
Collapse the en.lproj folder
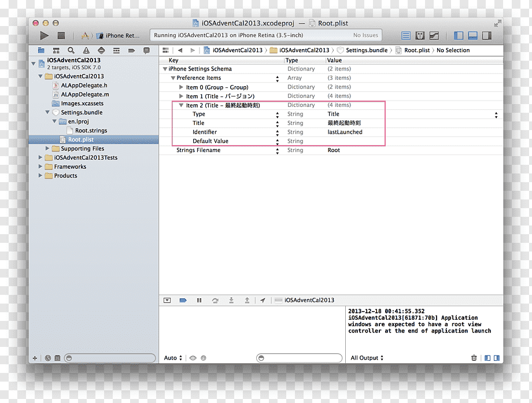pos(54,121)
